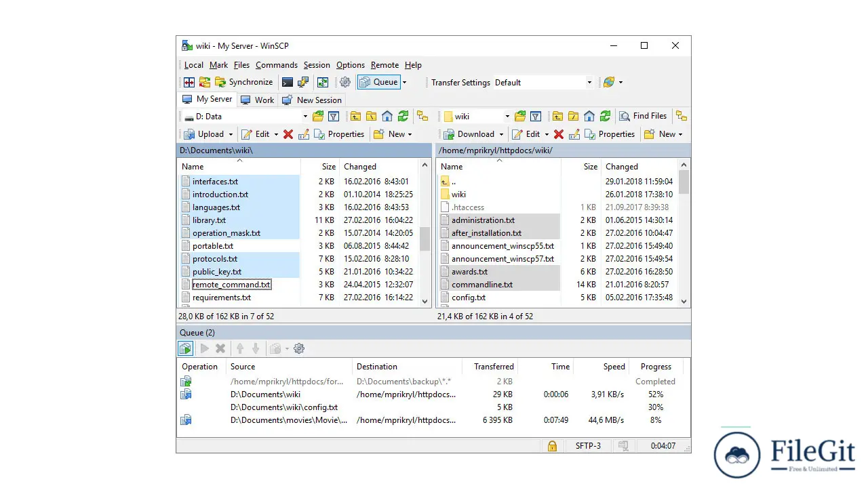Click the remote directory tree icon after Find Files

682,116
